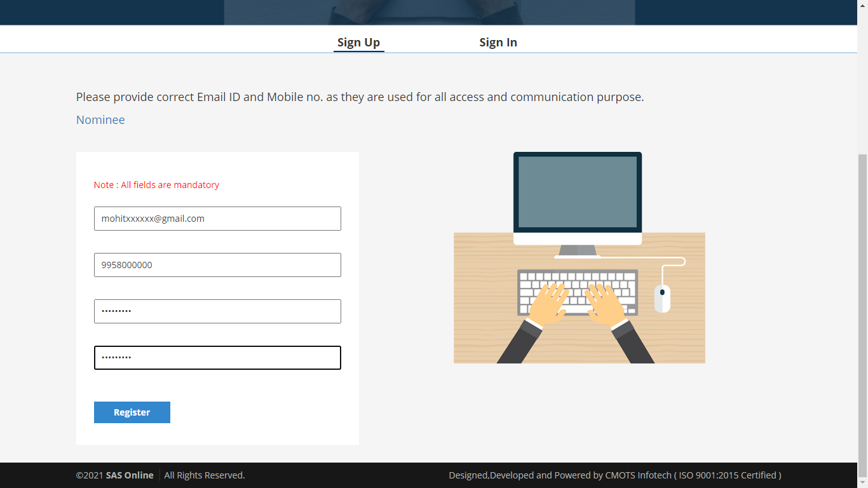Click the scrollbar down arrow

pyautogui.click(x=862, y=483)
